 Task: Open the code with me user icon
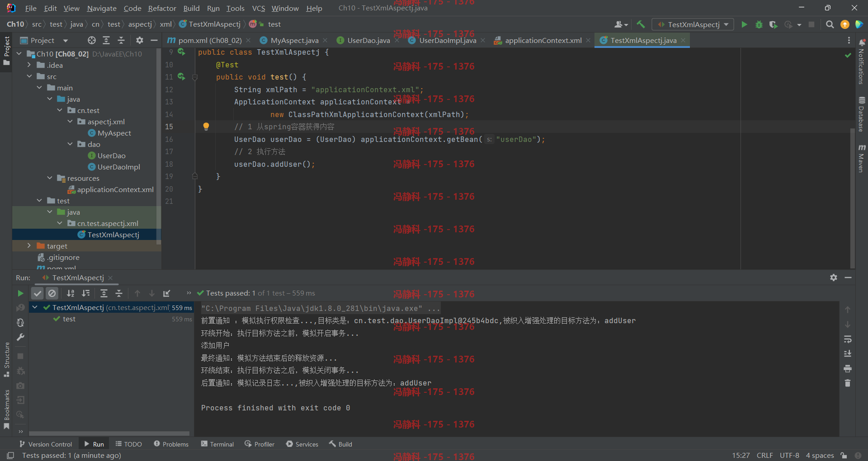620,24
